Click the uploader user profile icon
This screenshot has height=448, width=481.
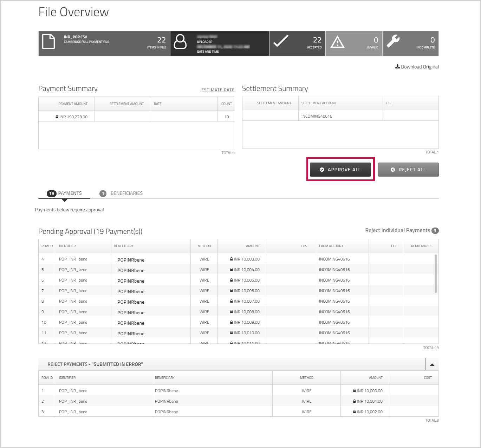tap(180, 41)
